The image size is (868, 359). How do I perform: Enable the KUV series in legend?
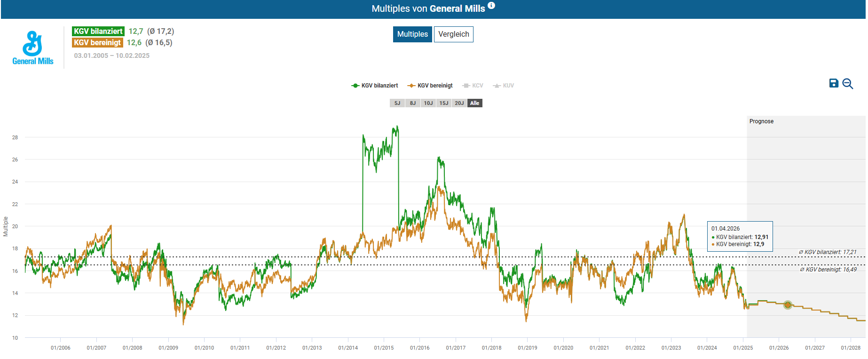pos(504,86)
